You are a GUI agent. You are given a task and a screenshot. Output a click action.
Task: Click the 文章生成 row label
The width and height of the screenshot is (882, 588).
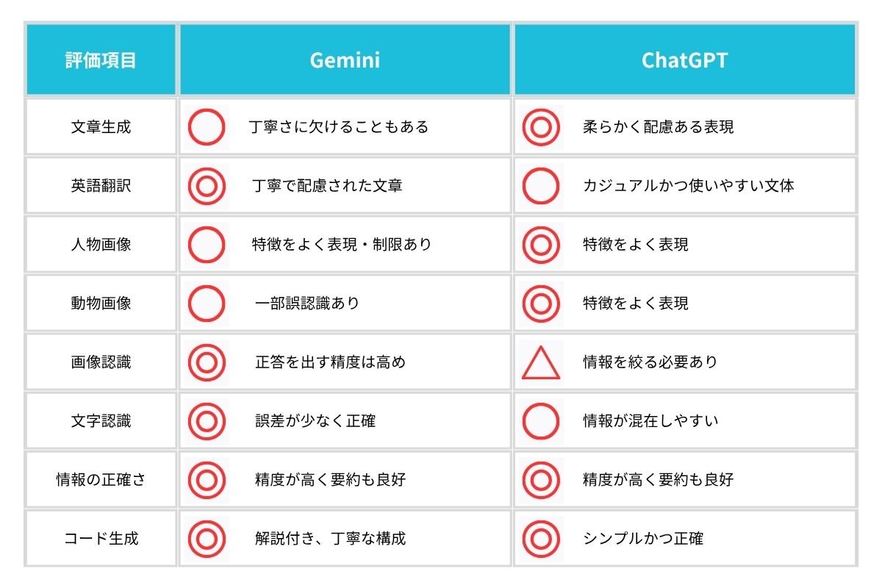101,127
